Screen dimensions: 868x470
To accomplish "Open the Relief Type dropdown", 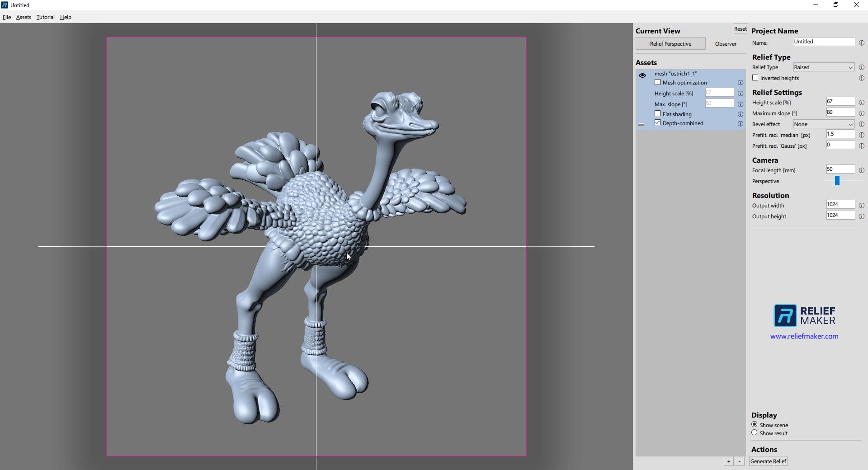I will point(824,67).
